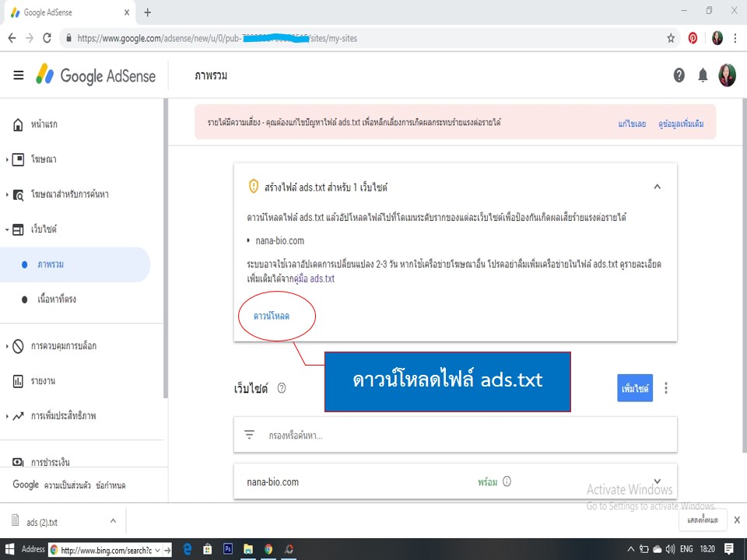Click the browser back arrow
This screenshot has width=747, height=560.
coord(12,38)
